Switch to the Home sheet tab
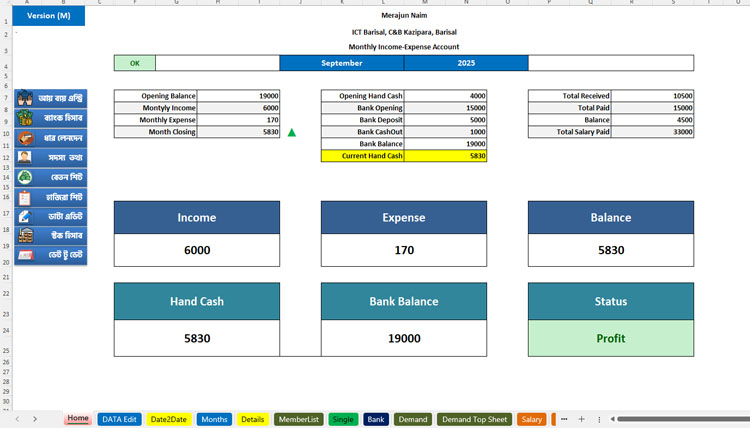Screen dimensions: 750x428 (77, 418)
